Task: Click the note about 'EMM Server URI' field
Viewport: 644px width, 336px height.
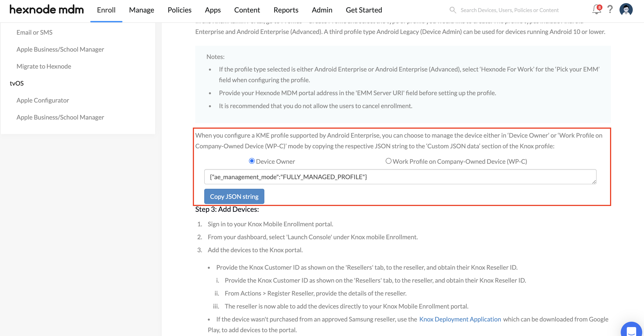Action: pos(358,93)
